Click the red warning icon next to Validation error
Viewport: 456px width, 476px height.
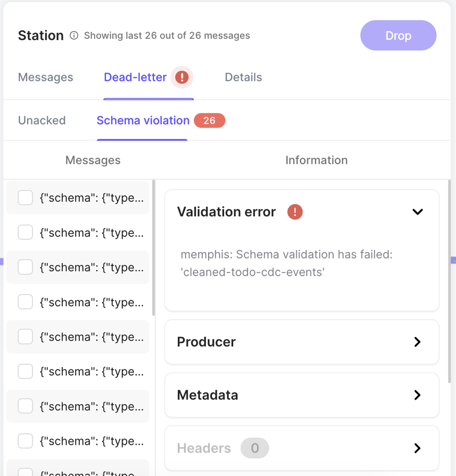pos(295,212)
